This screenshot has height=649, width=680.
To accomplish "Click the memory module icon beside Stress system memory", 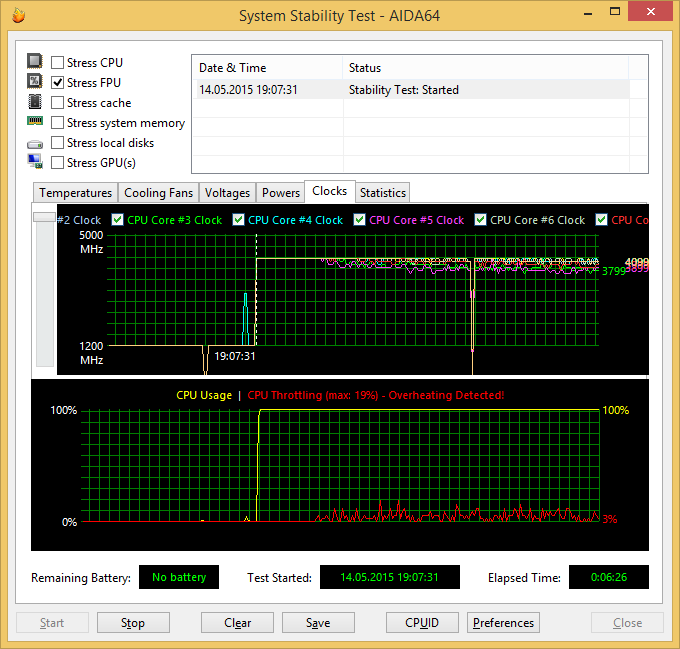I will 35,121.
